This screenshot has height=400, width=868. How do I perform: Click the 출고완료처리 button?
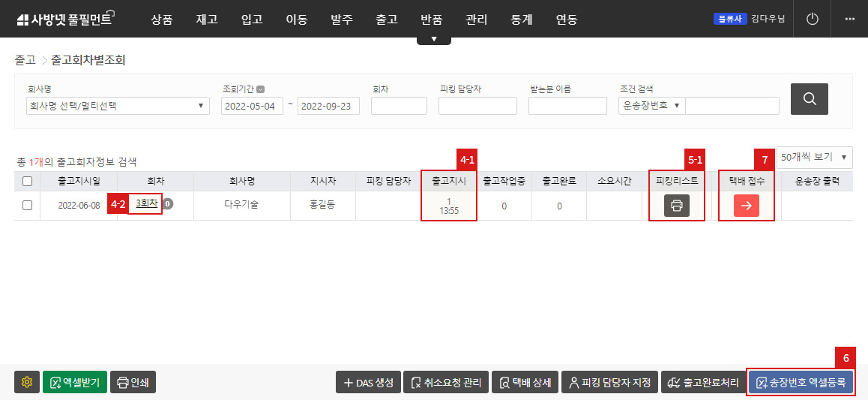[703, 382]
